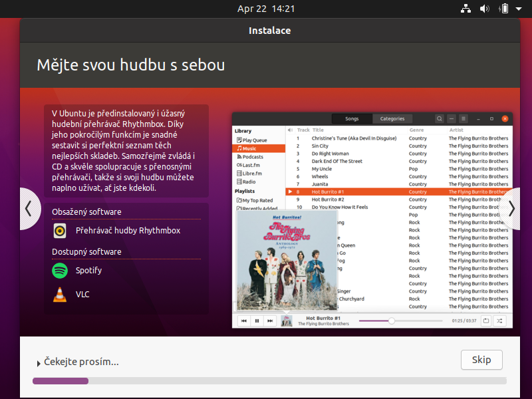Click the Rhythmbox hamburger menu icon

coord(463,119)
